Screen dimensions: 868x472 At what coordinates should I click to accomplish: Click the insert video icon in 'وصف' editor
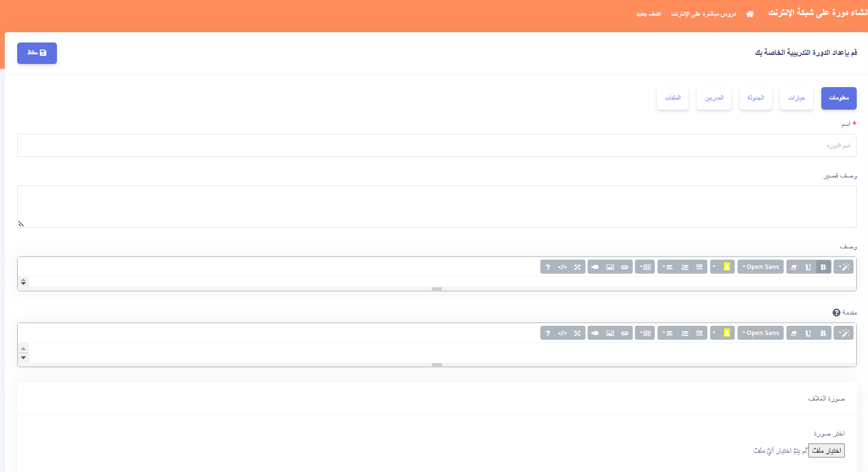point(595,267)
